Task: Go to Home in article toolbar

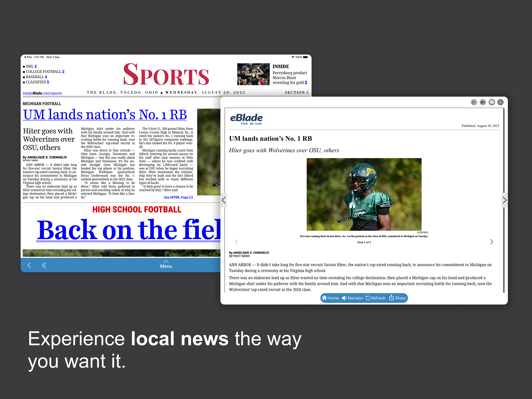Action: click(330, 298)
